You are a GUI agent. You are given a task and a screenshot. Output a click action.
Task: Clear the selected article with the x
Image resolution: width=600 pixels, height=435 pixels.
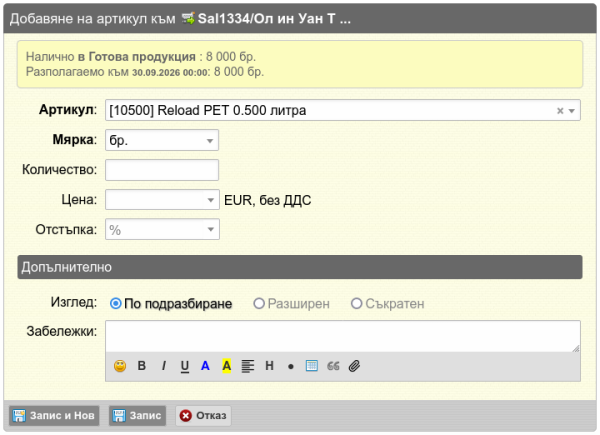click(560, 111)
